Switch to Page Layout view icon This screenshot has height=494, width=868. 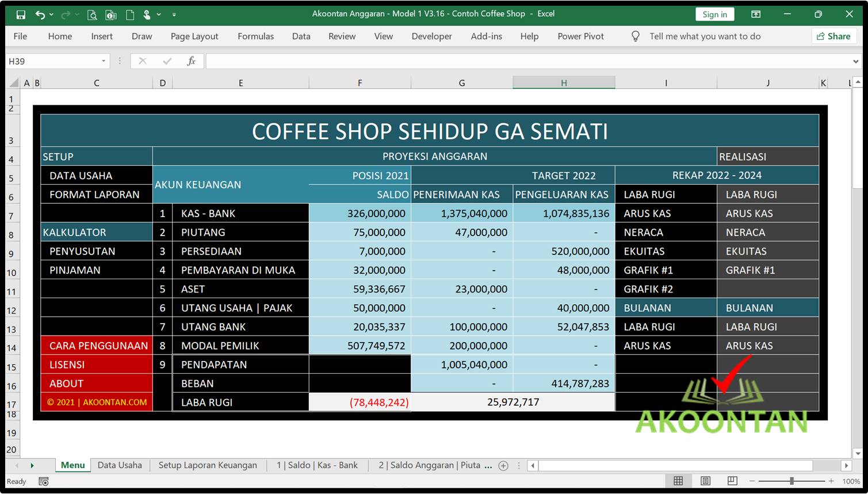(x=705, y=481)
